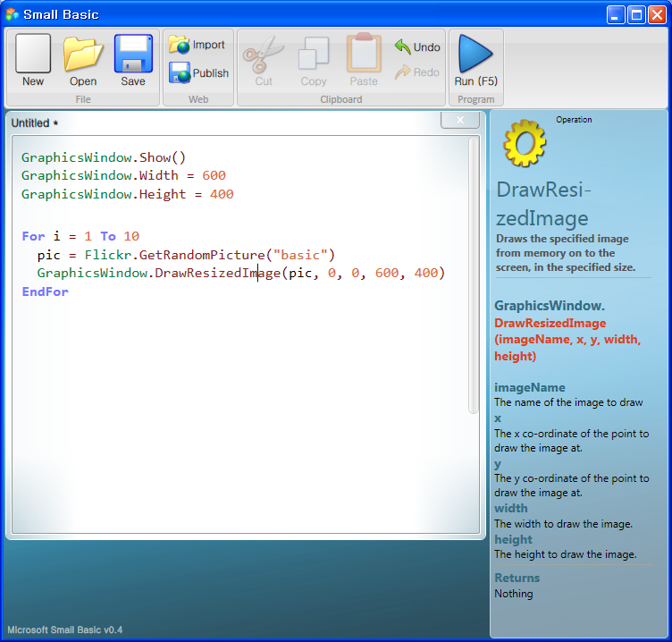672x642 pixels.
Task: Copy selection with the Copy icon
Action: (314, 61)
